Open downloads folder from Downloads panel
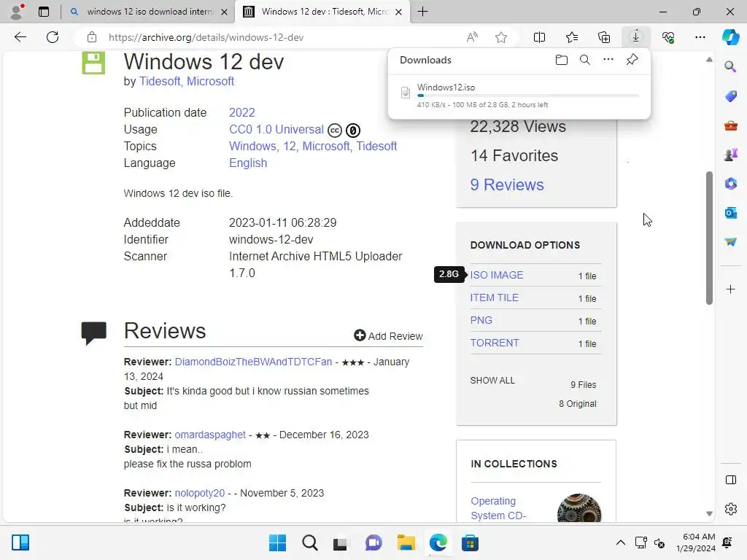This screenshot has height=560, width=747. click(562, 60)
